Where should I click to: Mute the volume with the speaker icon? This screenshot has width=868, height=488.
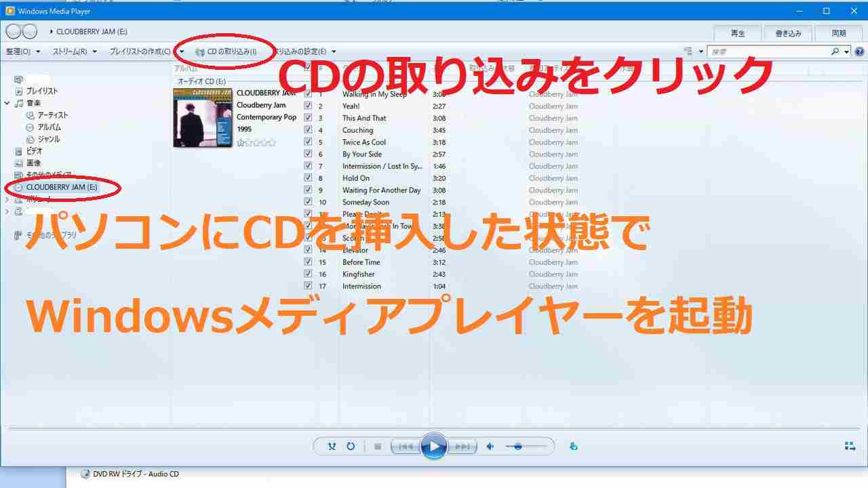pos(491,447)
